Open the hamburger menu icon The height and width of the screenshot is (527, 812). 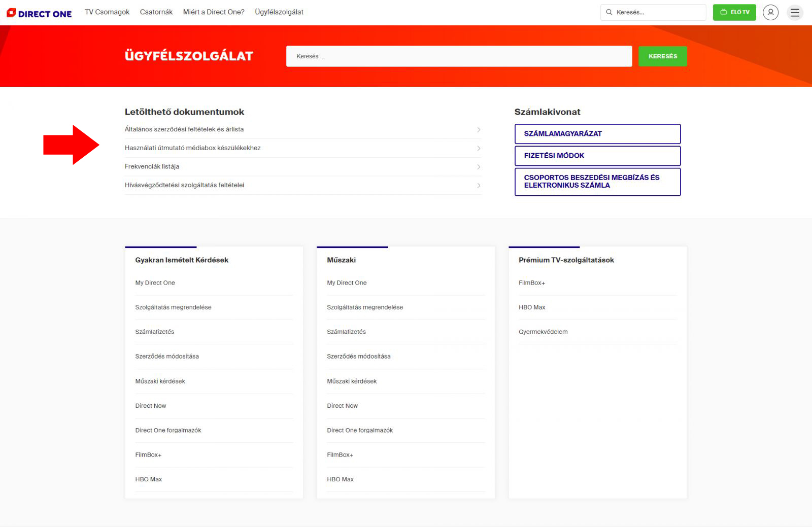click(x=795, y=12)
